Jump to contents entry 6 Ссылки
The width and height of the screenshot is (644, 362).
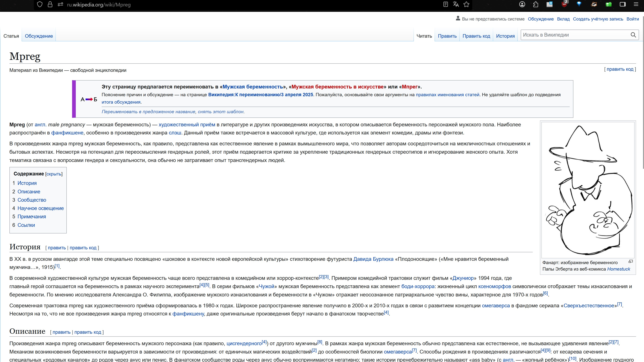[26, 225]
